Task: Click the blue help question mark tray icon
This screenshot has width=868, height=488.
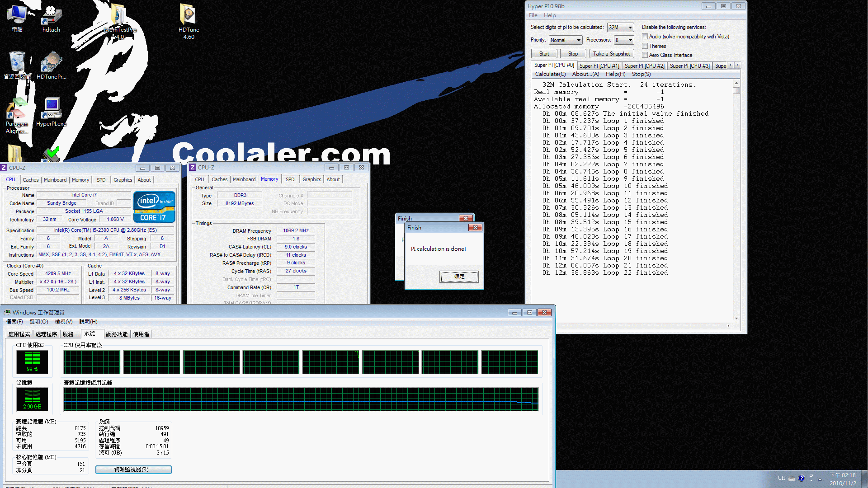Action: coord(802,478)
